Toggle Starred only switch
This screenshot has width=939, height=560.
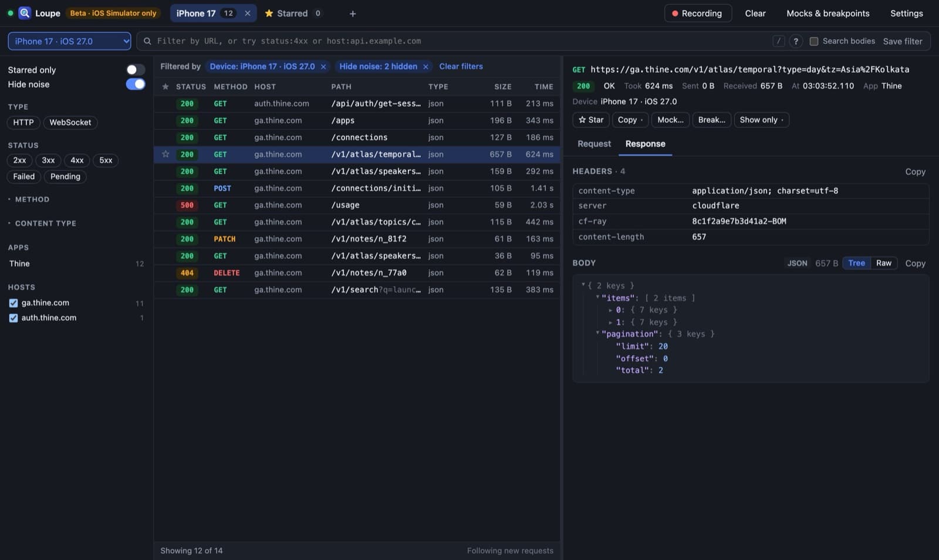point(136,70)
